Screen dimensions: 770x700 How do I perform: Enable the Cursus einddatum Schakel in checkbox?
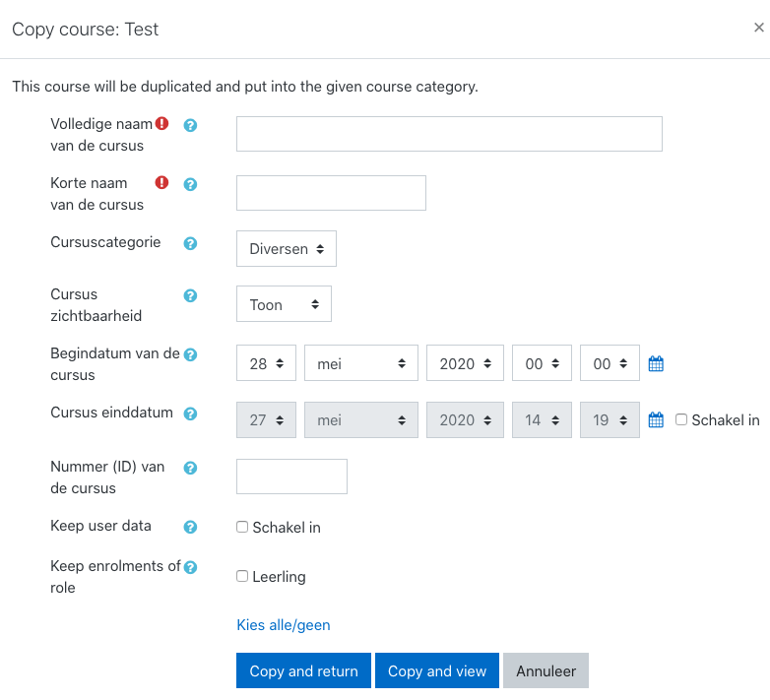click(x=681, y=419)
